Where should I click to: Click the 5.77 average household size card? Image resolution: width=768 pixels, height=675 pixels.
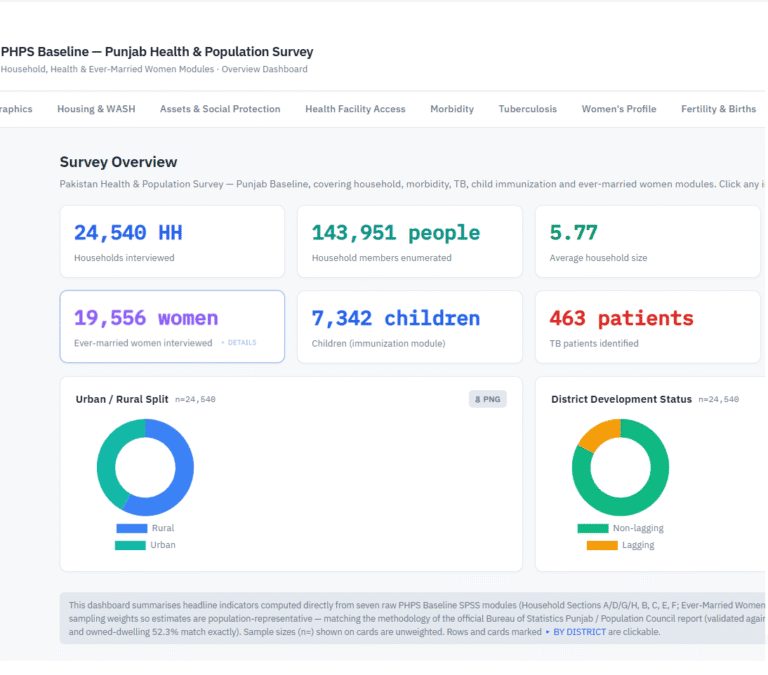pos(648,241)
